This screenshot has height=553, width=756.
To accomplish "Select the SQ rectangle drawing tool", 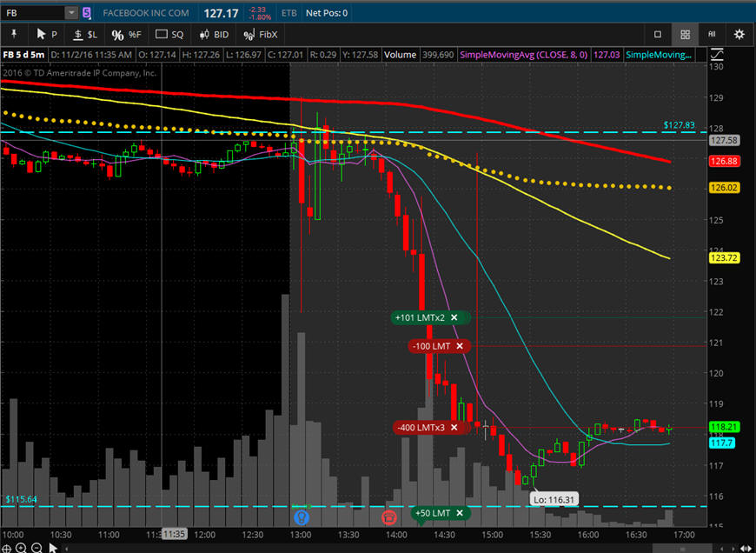I will pyautogui.click(x=169, y=34).
